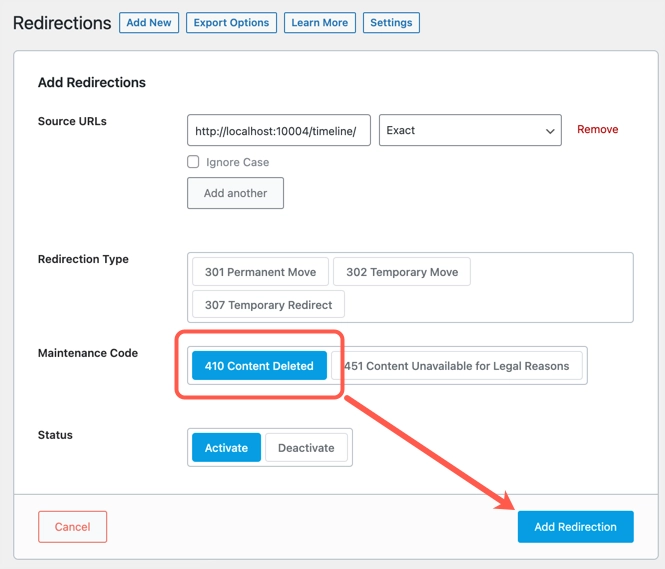Click the Add New button

[149, 23]
